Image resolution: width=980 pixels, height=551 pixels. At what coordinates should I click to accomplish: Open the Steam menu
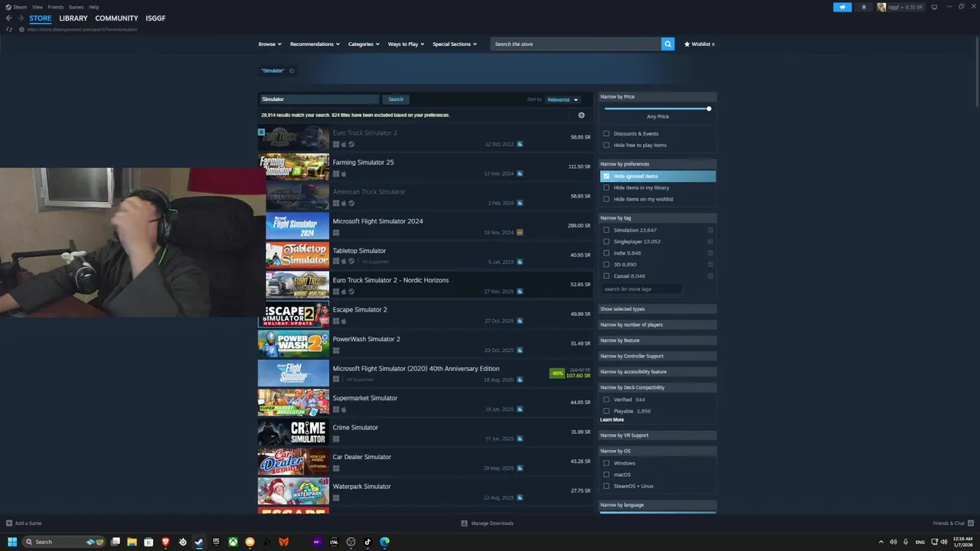(x=20, y=7)
